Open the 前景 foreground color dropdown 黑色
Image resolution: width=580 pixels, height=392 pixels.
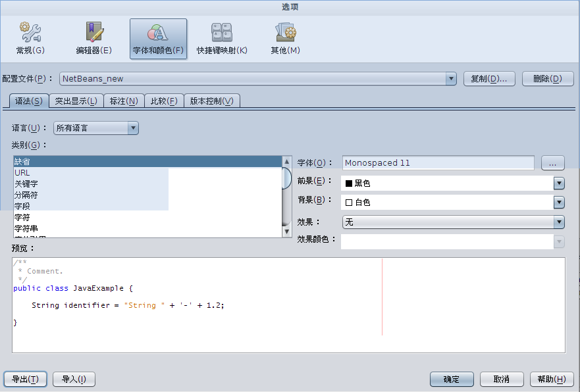click(x=453, y=183)
